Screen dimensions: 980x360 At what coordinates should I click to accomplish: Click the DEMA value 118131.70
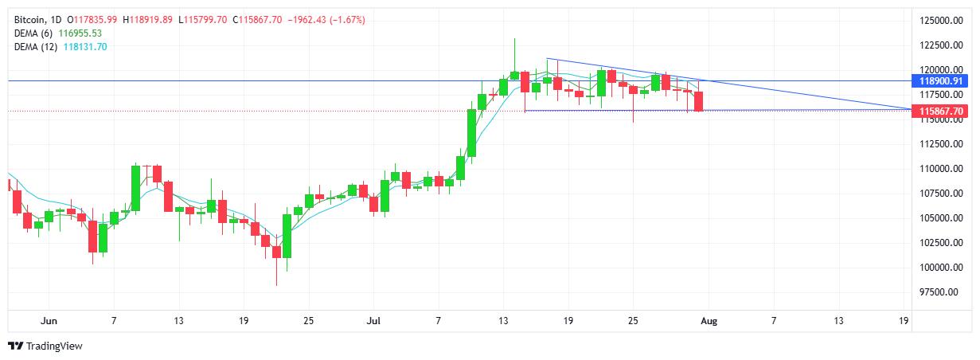85,47
